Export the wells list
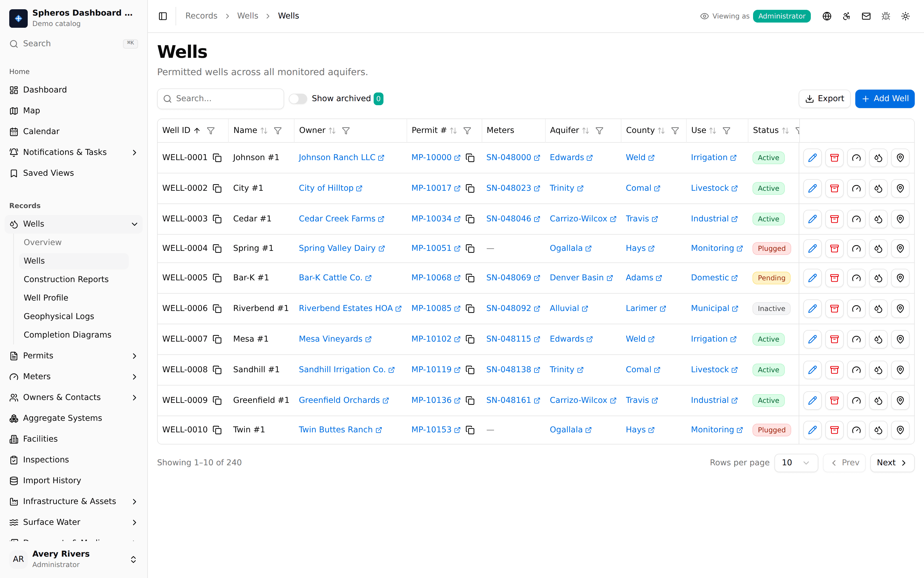The width and height of the screenshot is (924, 578). [824, 99]
